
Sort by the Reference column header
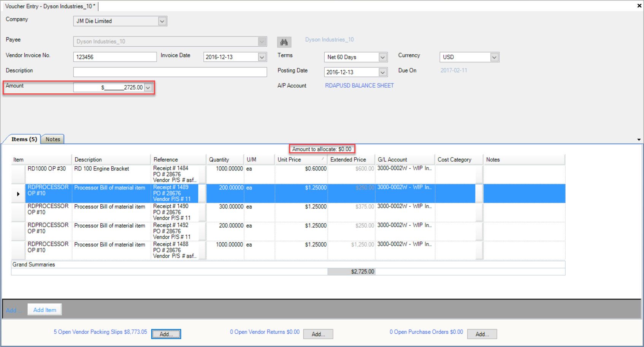178,159
